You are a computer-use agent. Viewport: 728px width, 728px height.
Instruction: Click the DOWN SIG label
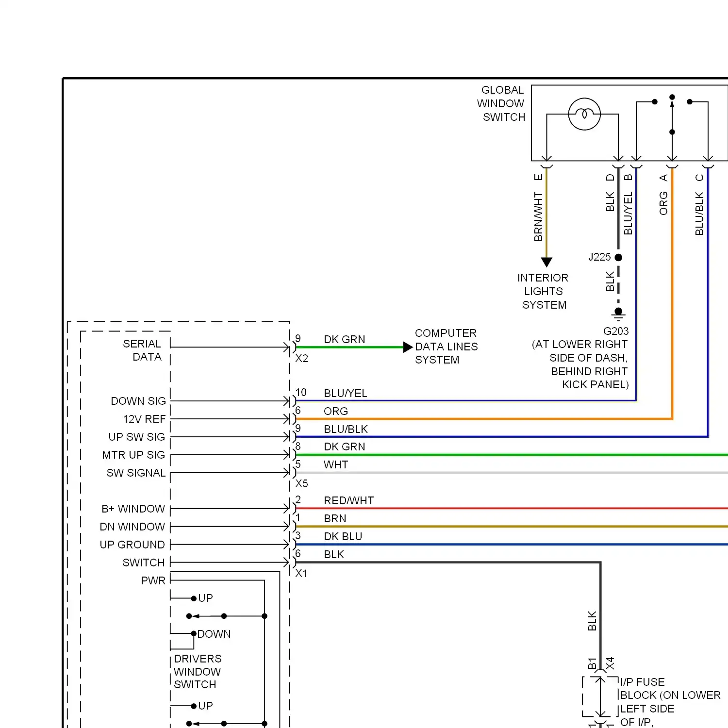click(138, 401)
